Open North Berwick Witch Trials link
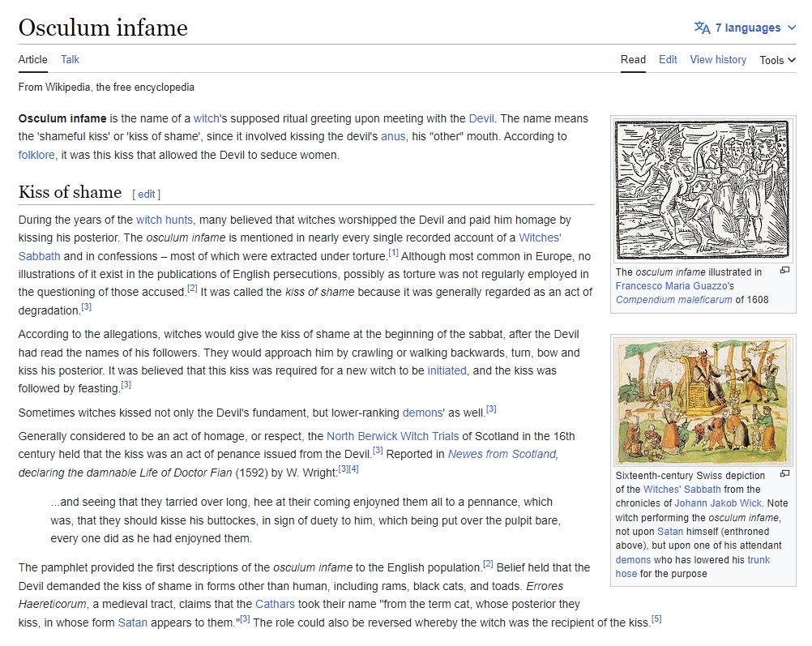This screenshot has height=646, width=812. pyautogui.click(x=392, y=436)
